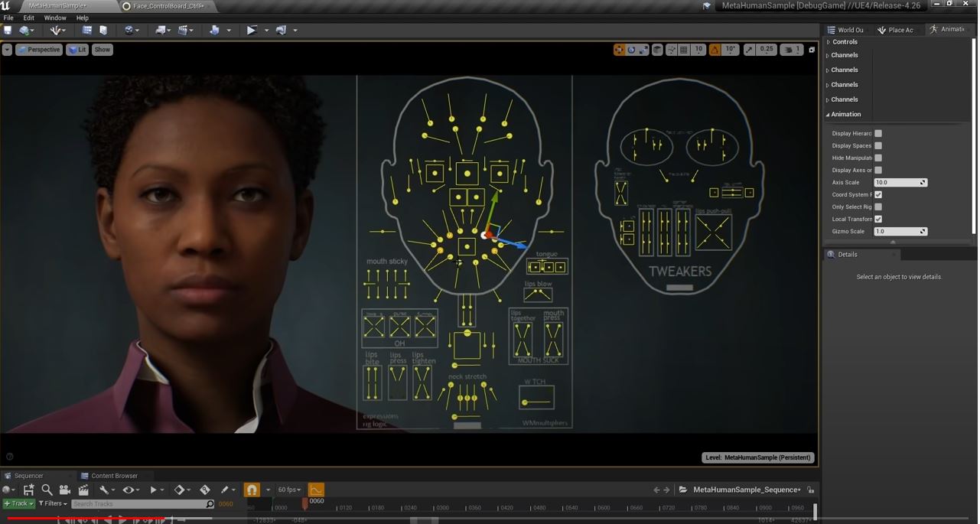The image size is (980, 524).
Task: Click the Save Current Level toolbar icon
Action: 8,31
